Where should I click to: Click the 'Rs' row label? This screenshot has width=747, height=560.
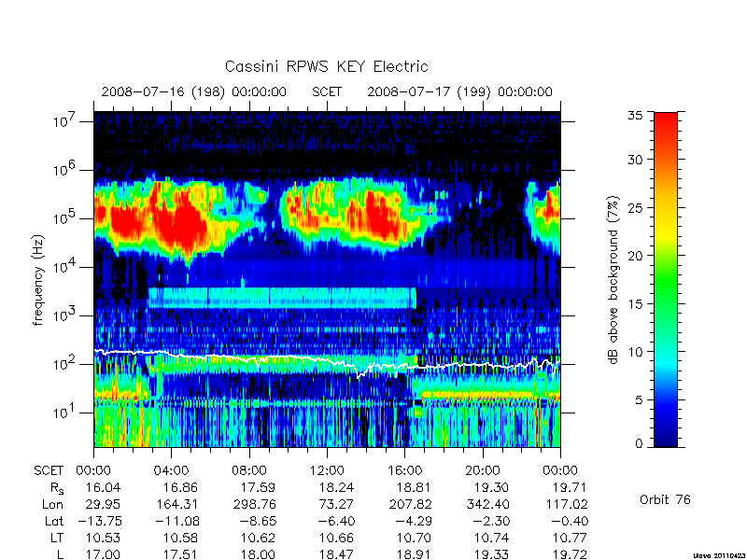[57, 488]
